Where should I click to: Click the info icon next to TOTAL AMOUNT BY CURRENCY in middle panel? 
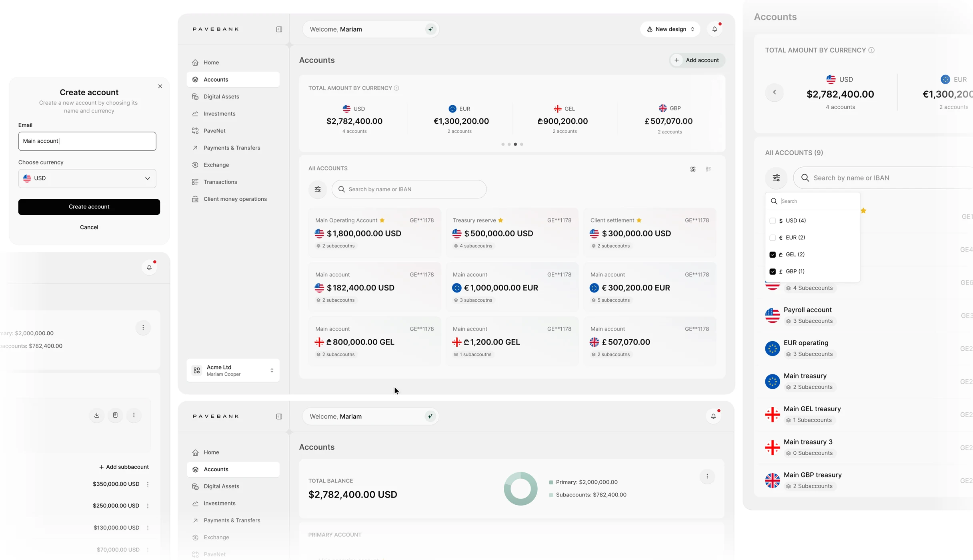point(396,88)
